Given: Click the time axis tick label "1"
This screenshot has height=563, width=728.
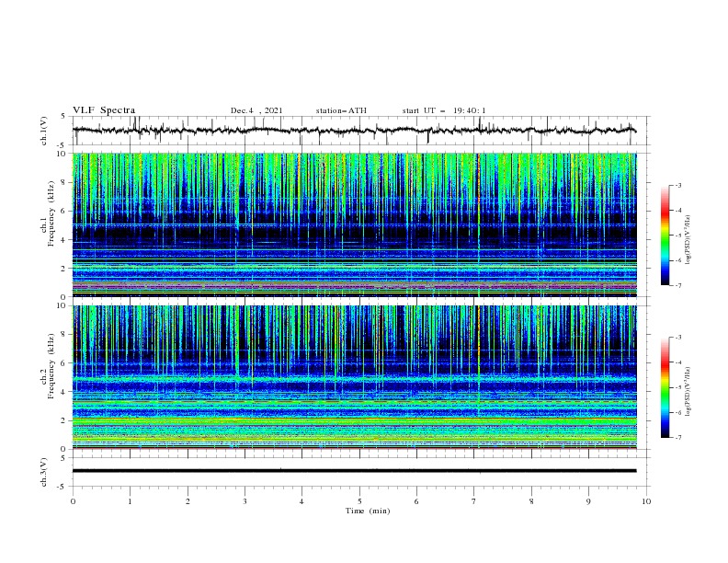Looking at the screenshot, I should point(130,501).
